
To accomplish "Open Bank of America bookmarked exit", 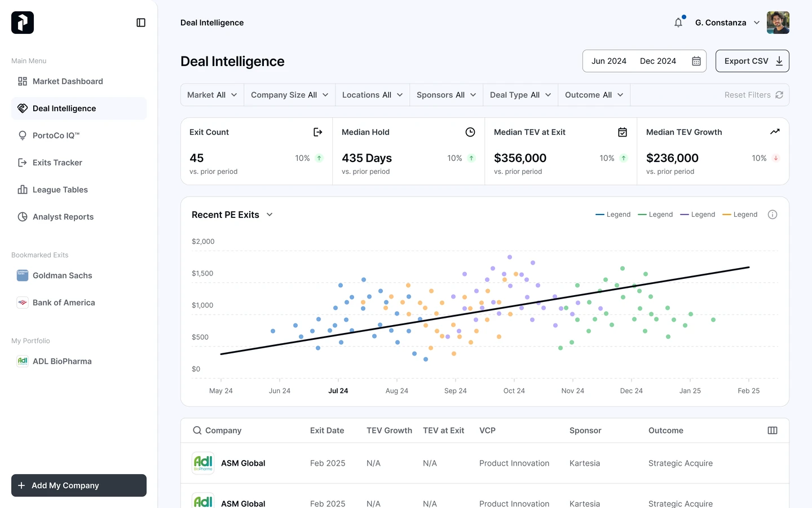I will [x=79, y=303].
